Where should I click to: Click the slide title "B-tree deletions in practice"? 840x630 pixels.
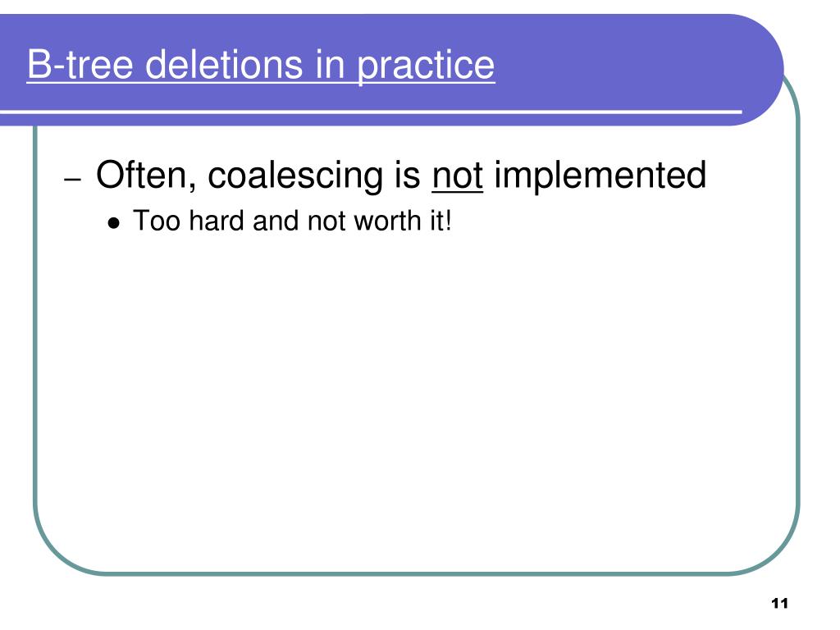[x=260, y=66]
